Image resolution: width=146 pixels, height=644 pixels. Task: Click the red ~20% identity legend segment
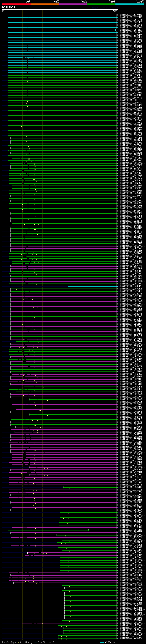pyautogui.click(x=16, y=4)
